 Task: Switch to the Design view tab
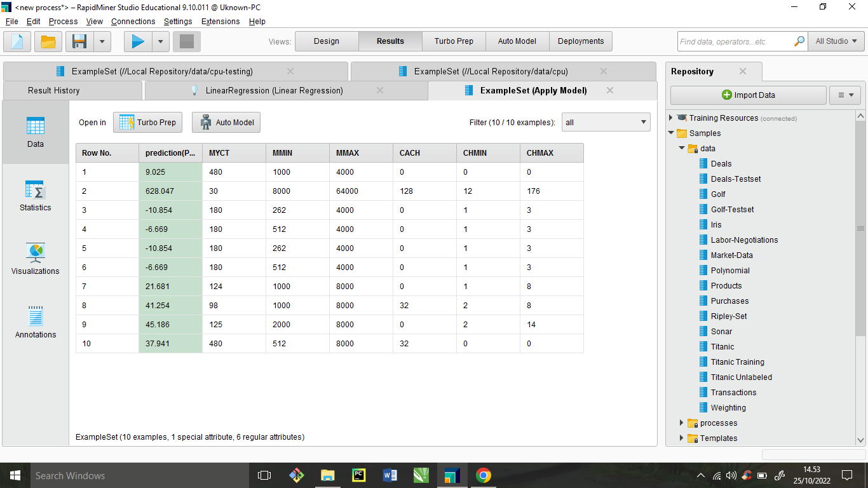pyautogui.click(x=326, y=41)
